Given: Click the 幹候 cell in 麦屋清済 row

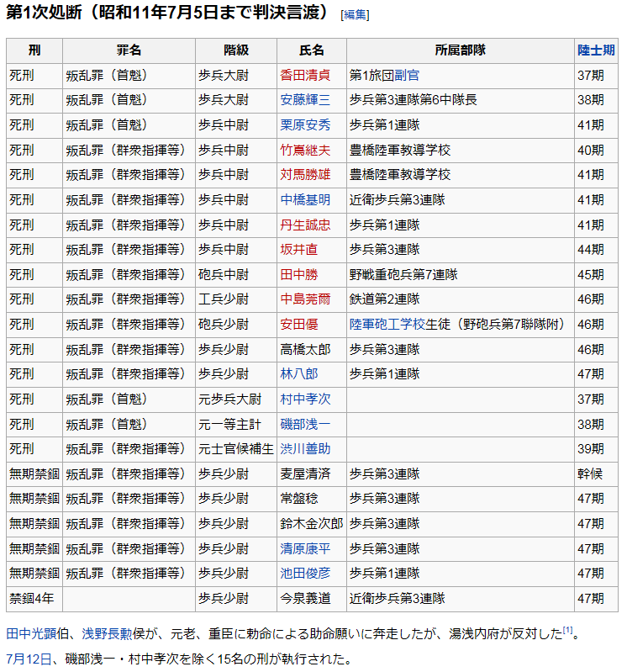Looking at the screenshot, I should tap(596, 474).
